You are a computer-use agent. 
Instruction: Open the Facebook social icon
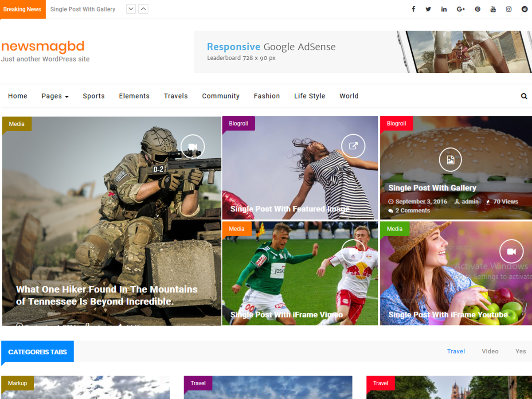pyautogui.click(x=413, y=9)
